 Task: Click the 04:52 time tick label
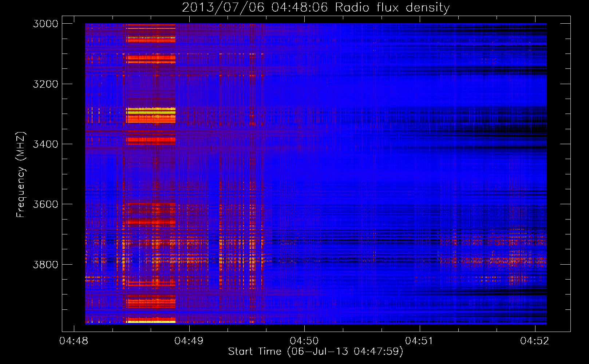[x=535, y=341]
